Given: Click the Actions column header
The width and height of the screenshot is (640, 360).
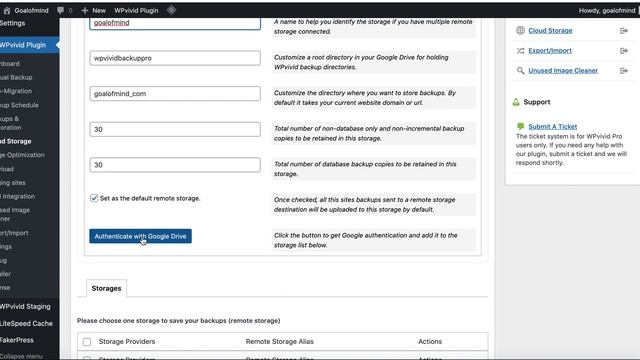Looking at the screenshot, I should [x=430, y=342].
